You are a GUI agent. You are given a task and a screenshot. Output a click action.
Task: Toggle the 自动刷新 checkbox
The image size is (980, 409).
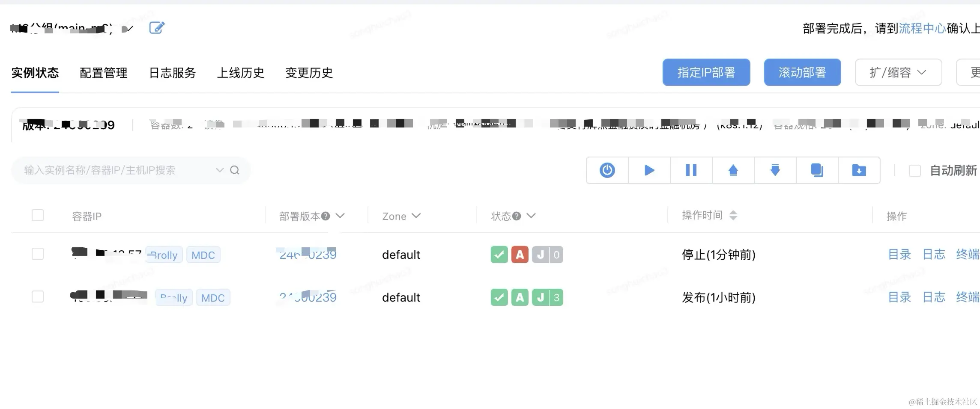pyautogui.click(x=915, y=171)
